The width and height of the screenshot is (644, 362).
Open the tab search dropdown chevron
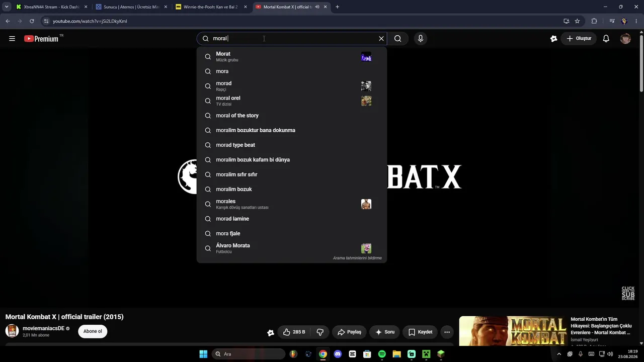click(7, 7)
